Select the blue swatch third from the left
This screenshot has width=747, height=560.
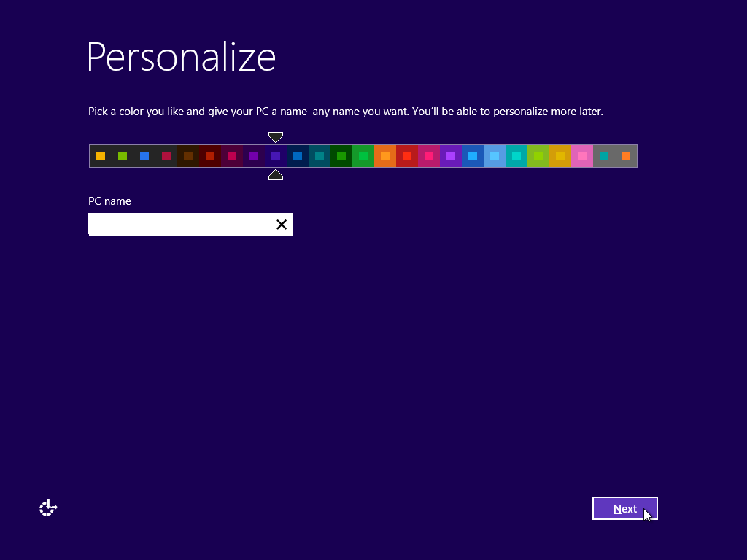(144, 155)
